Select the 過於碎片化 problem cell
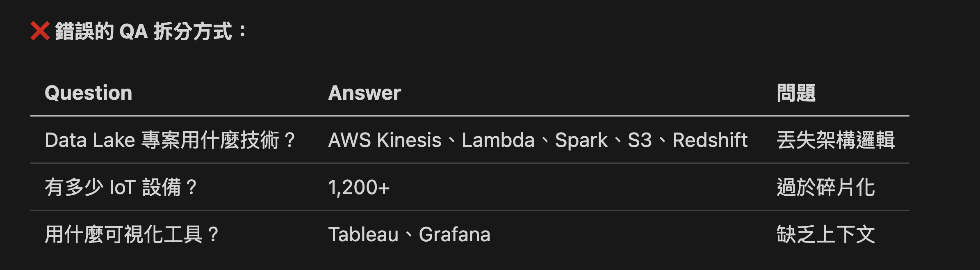Image resolution: width=980 pixels, height=270 pixels. click(826, 187)
